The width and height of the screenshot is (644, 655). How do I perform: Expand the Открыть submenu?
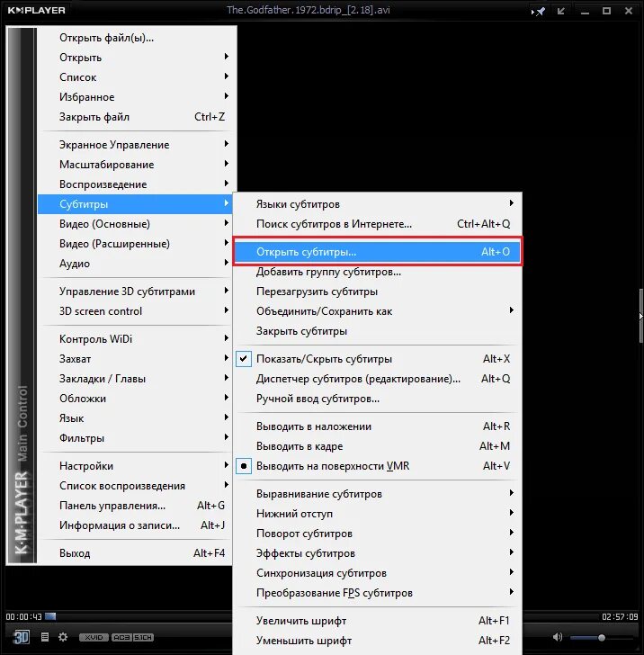click(135, 58)
